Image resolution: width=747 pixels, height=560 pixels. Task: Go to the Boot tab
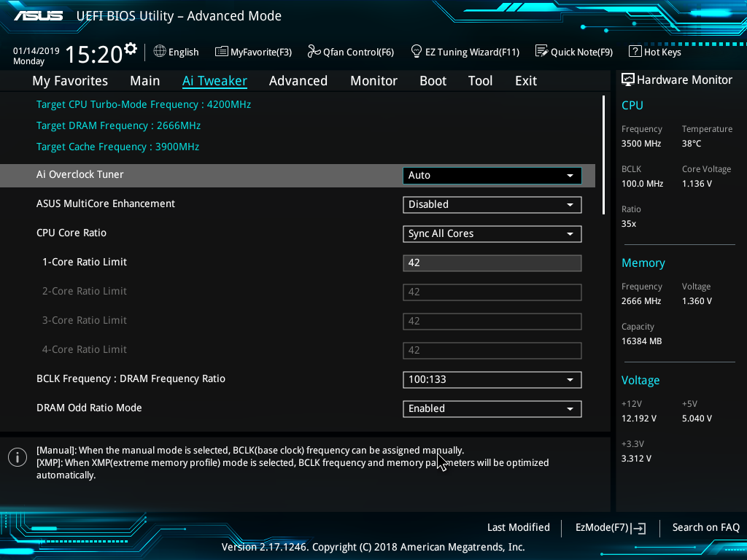(433, 81)
